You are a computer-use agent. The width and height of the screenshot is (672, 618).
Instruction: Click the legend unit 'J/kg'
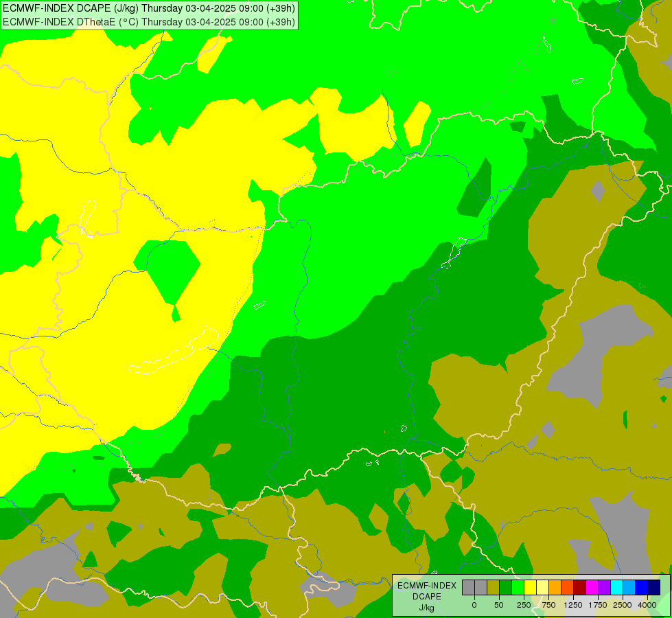point(427,608)
